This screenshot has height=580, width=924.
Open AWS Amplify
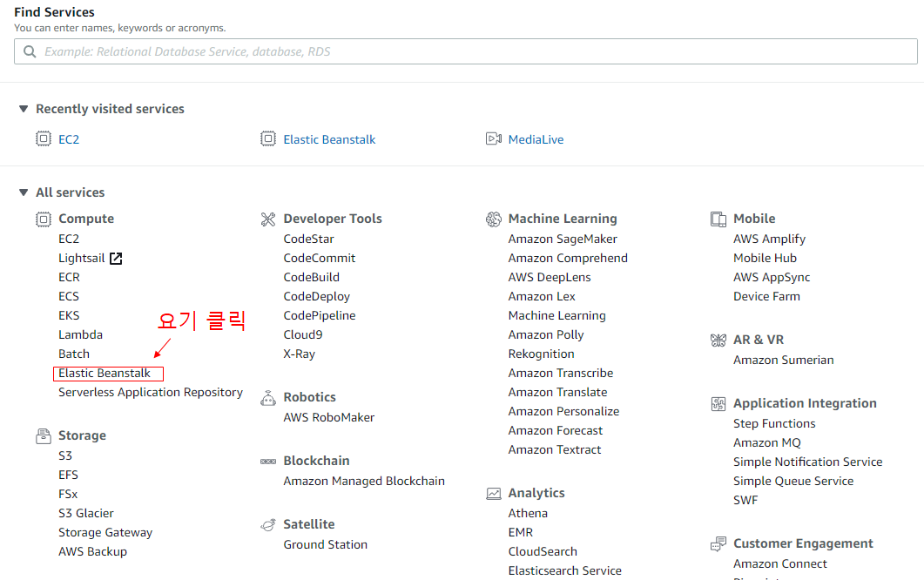[x=769, y=239]
